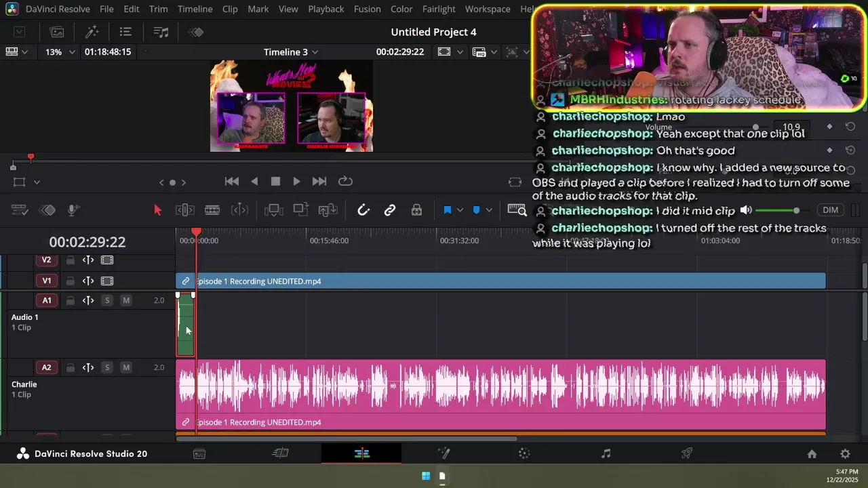
Task: Open the File menu
Action: [106, 9]
